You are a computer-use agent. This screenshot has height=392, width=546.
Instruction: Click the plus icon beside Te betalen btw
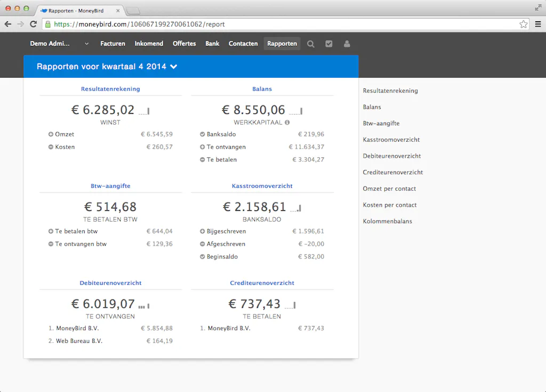51,231
